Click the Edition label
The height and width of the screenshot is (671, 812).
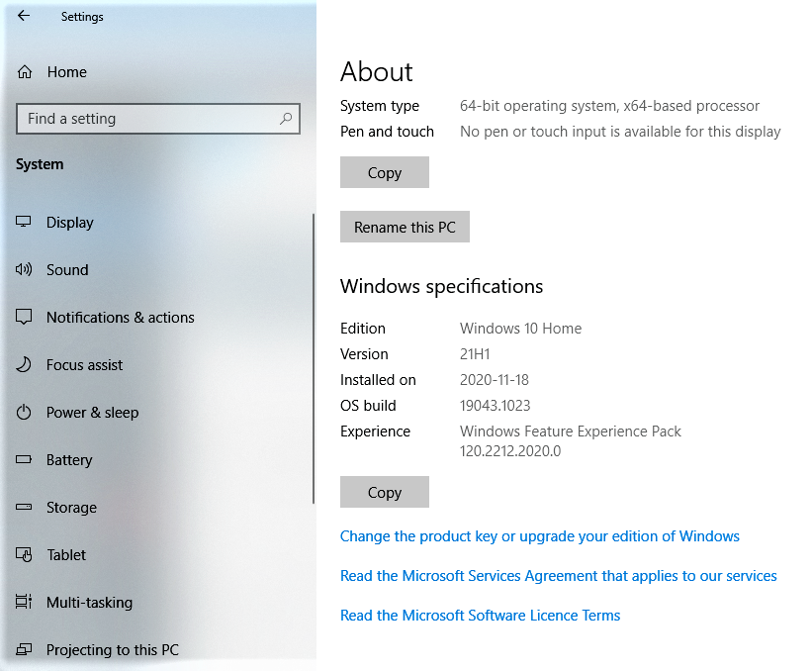point(363,328)
